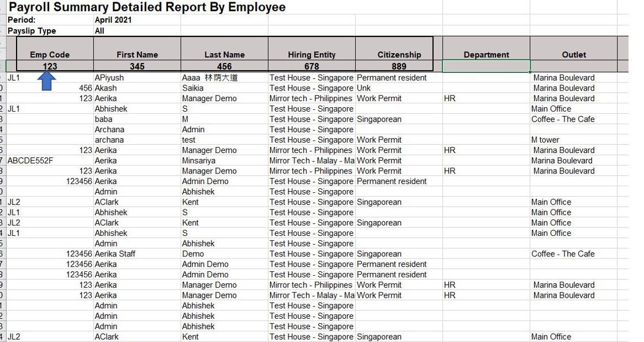Click the Unk citizenship cell
The image size is (644, 342).
pyautogui.click(x=399, y=88)
